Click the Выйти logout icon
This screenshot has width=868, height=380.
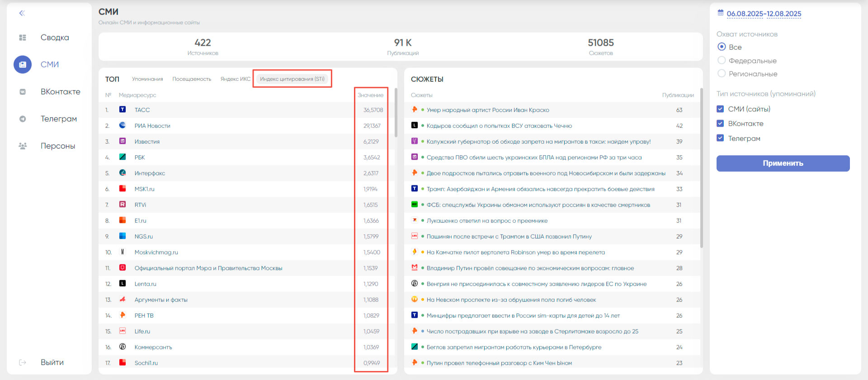[x=23, y=362]
